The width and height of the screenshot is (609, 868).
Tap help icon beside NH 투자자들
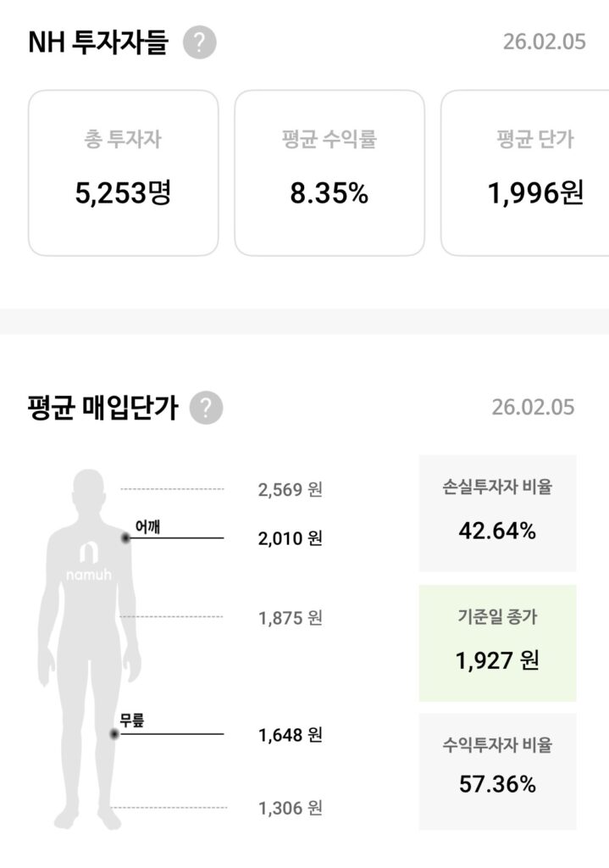pos(199,42)
